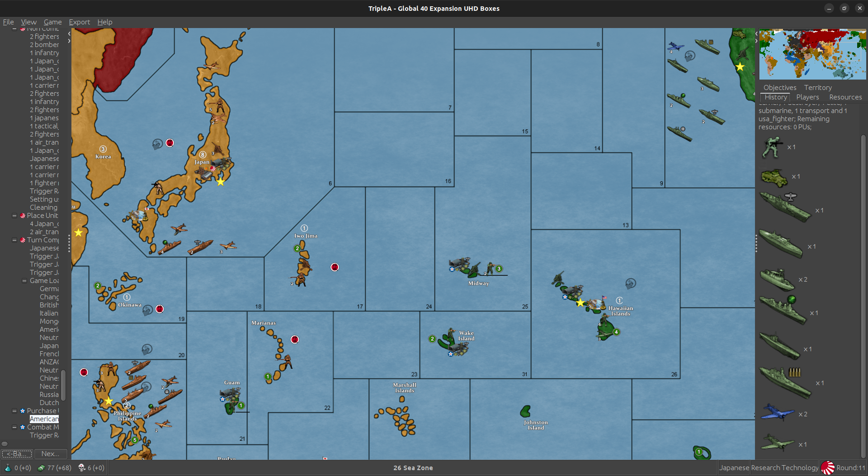Click the red kamikaze marker near Okinawa
The width and height of the screenshot is (868, 476).
(x=160, y=309)
